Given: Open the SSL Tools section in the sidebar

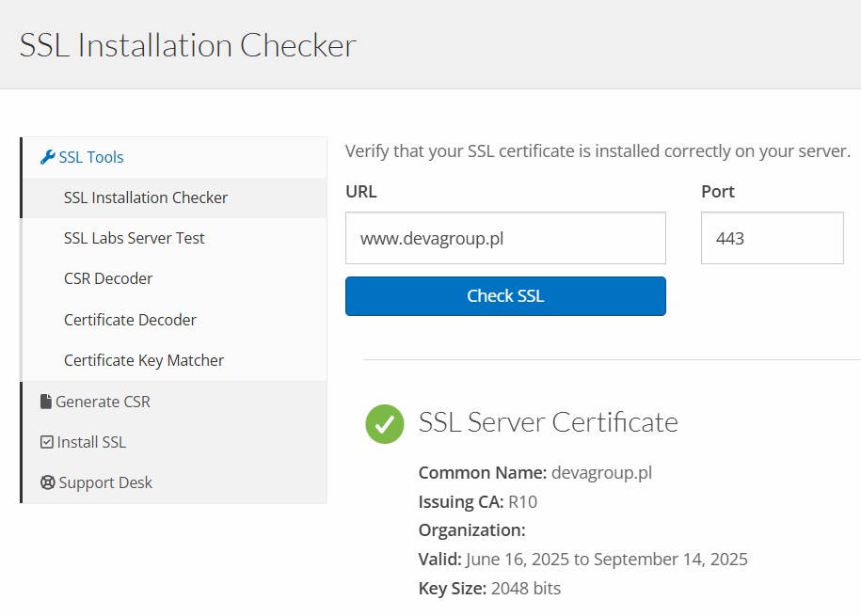Looking at the screenshot, I should [x=91, y=156].
